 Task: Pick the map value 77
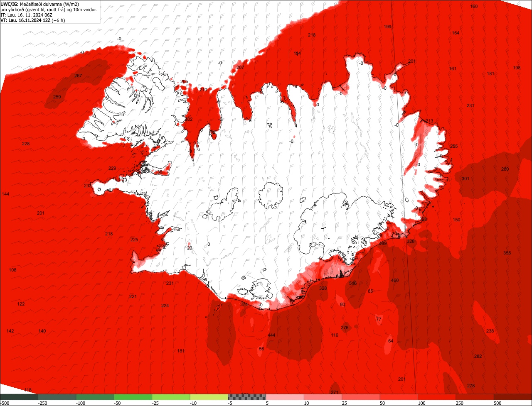(x=379, y=319)
